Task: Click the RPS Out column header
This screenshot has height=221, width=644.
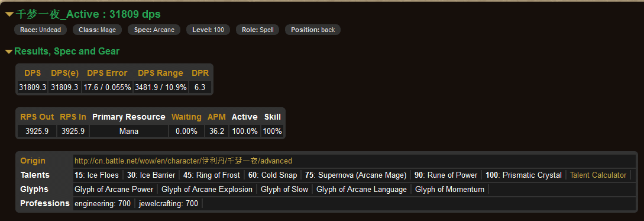Action: click(37, 117)
